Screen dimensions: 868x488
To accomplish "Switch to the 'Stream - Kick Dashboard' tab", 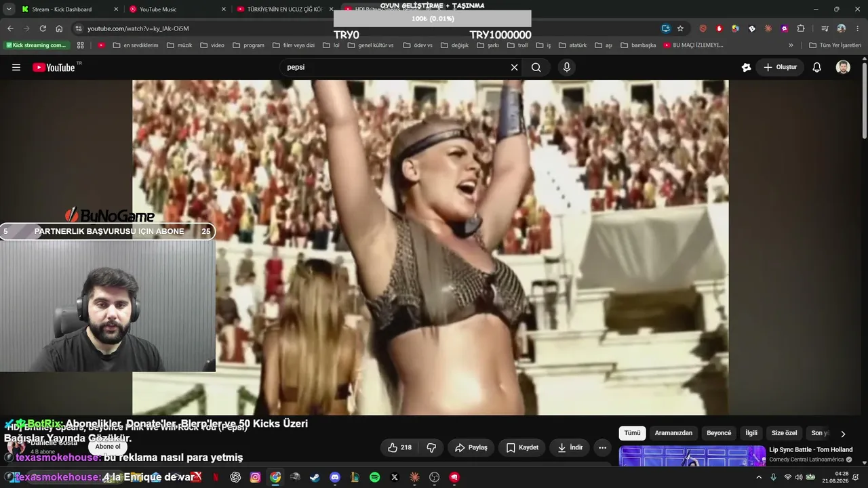I will 69,9.
